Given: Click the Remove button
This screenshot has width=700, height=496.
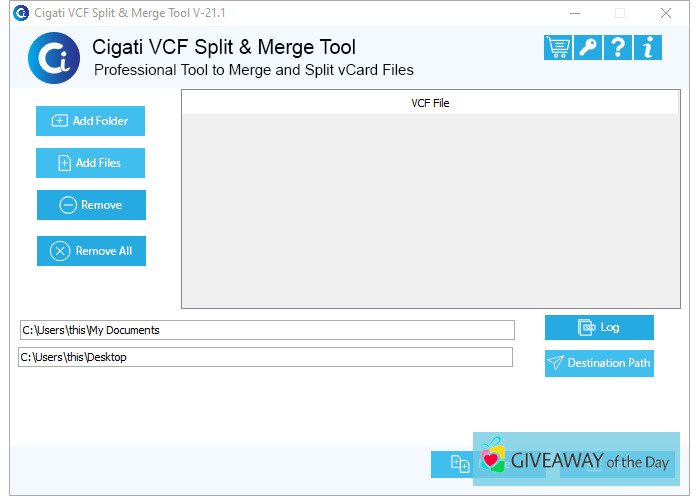Looking at the screenshot, I should (x=91, y=205).
